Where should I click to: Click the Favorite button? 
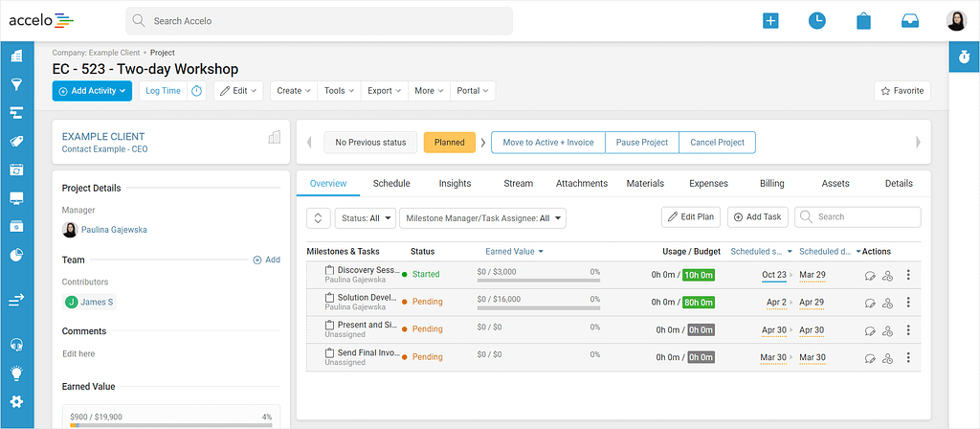[902, 91]
